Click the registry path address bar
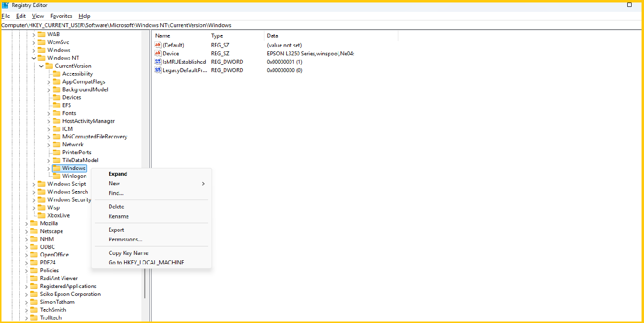Screen dimensions: 644x323 point(297,25)
